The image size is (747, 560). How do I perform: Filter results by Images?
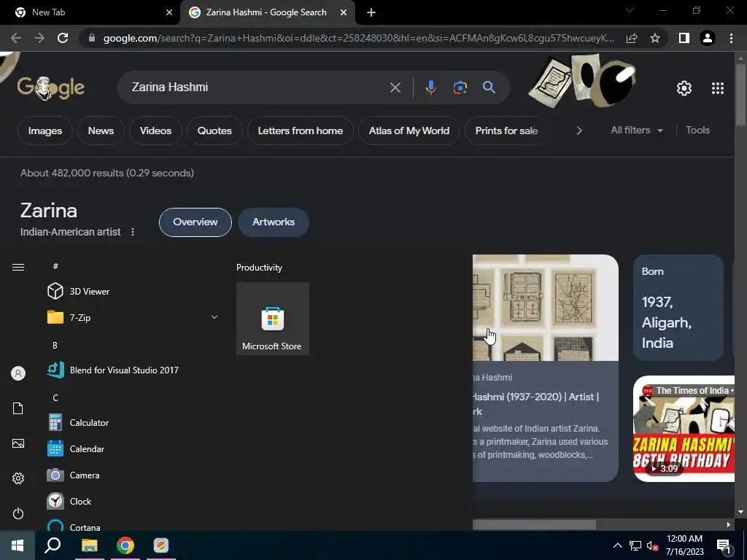click(44, 131)
